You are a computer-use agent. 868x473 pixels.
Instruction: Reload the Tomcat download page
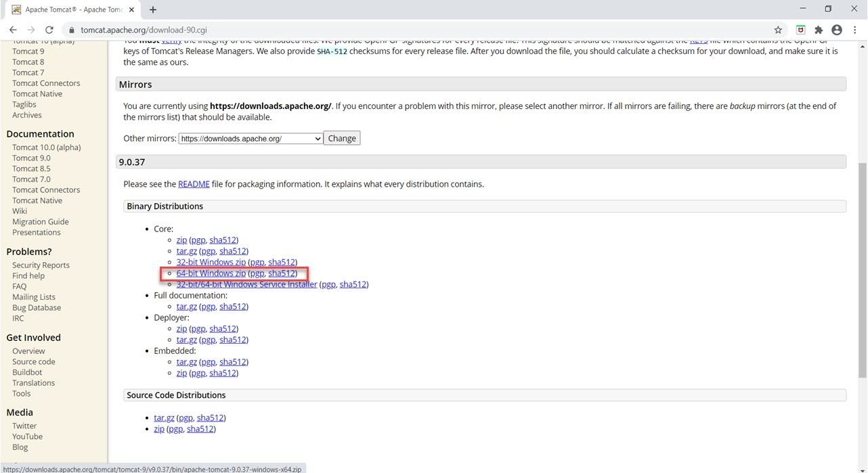point(49,30)
